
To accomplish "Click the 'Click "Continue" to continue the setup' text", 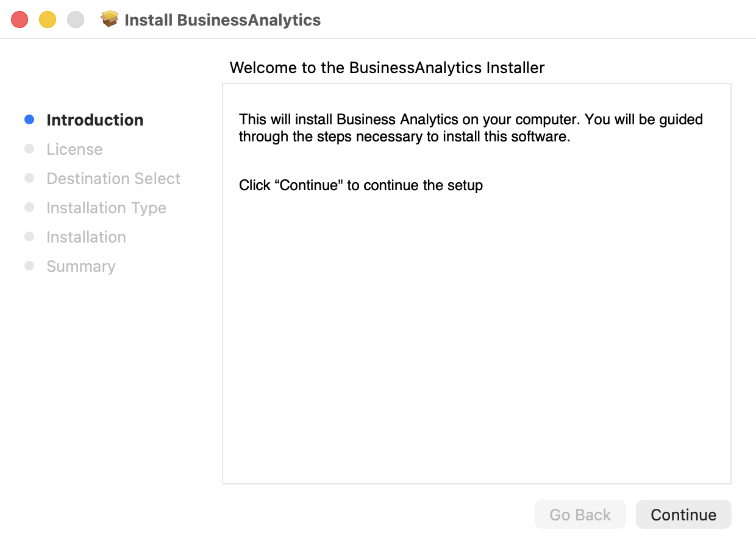I will click(x=360, y=185).
